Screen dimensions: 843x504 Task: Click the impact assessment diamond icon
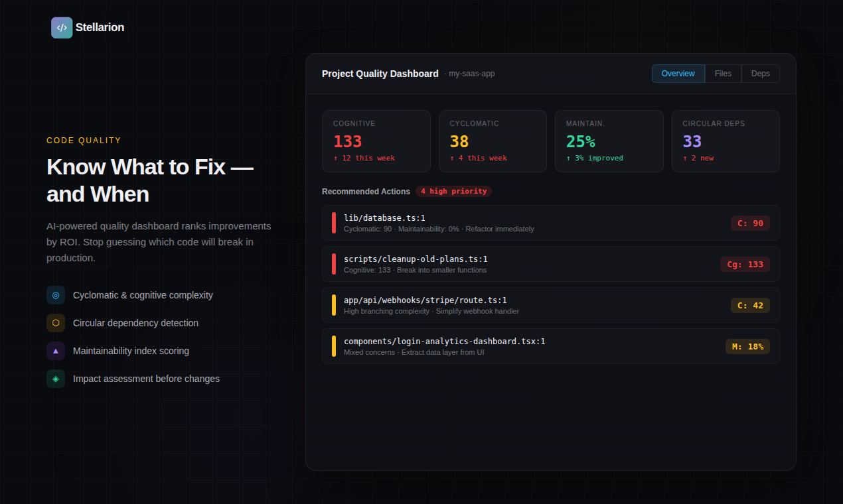point(56,379)
